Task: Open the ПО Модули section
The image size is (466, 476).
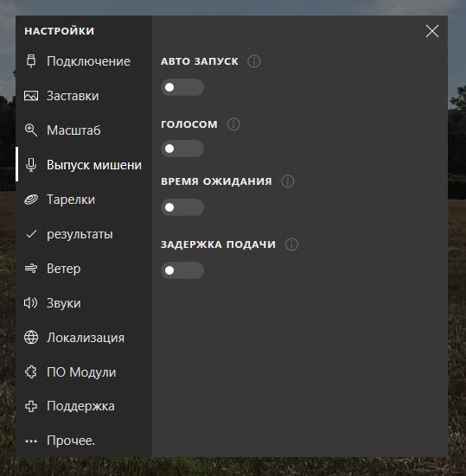Action: click(84, 371)
